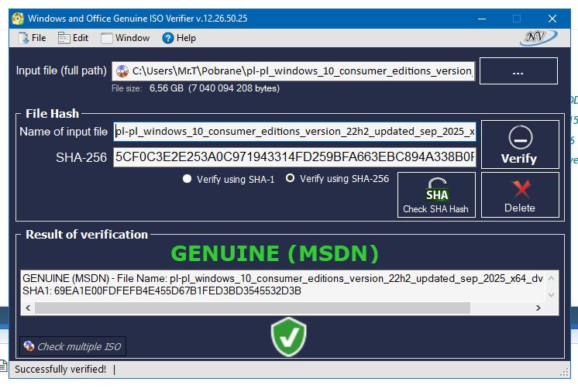Click the GENUINE (MSDN) green heading
This screenshot has height=392, width=578.
point(274,253)
